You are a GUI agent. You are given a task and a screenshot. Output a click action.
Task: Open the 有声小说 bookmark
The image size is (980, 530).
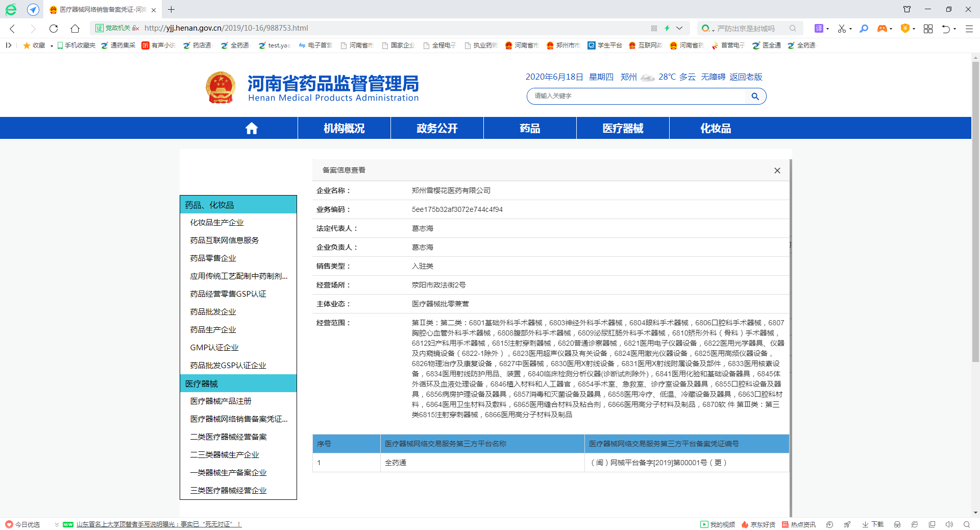point(159,45)
